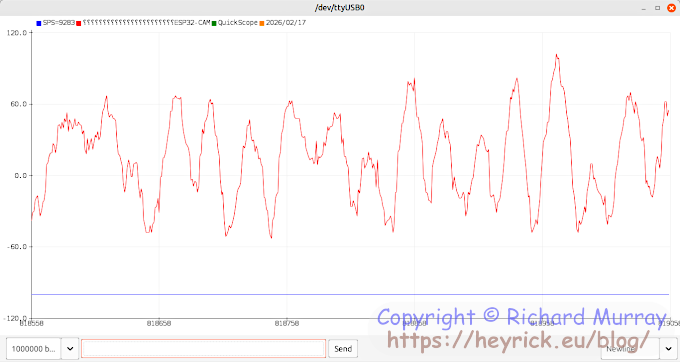Maximize the serial plotter window
This screenshot has height=362, width=680.
tap(657, 8)
